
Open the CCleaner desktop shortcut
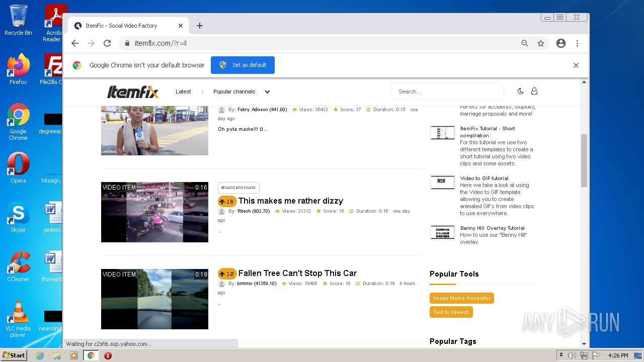point(18,266)
